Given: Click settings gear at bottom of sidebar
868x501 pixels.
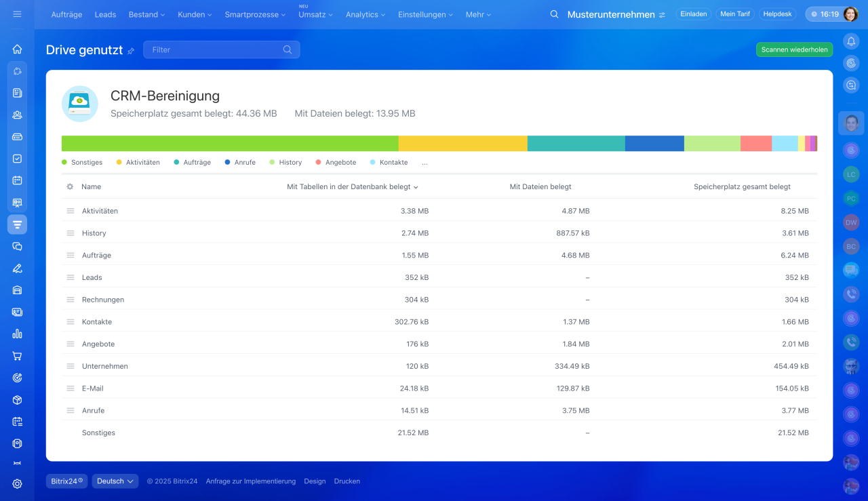Looking at the screenshot, I should tap(17, 483).
